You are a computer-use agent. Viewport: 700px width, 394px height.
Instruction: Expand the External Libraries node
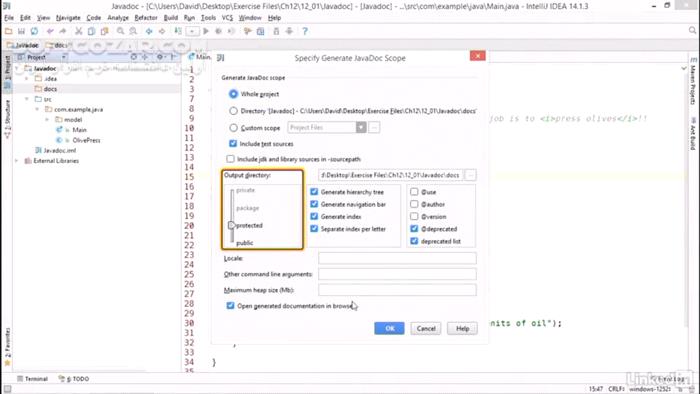tap(17, 161)
